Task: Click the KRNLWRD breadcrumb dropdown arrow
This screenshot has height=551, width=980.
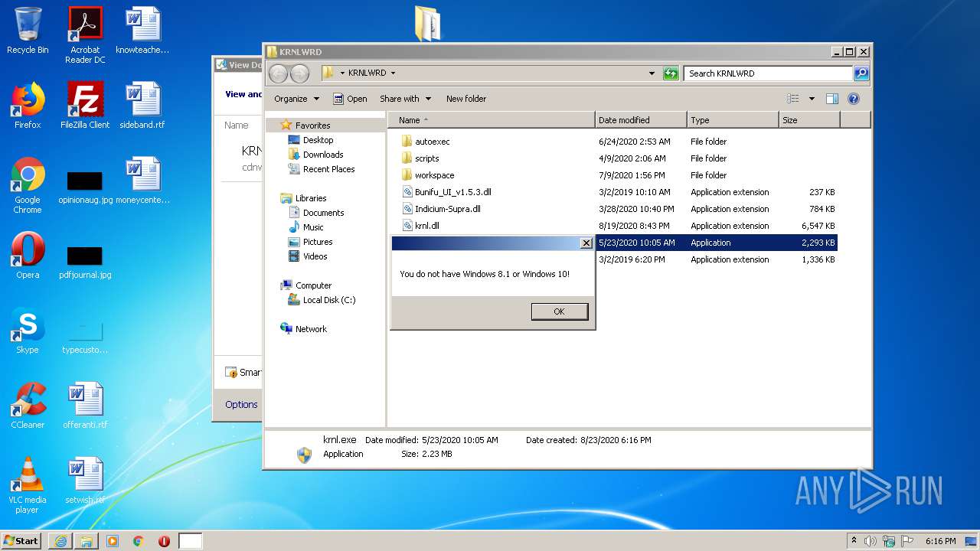Action: [x=394, y=73]
